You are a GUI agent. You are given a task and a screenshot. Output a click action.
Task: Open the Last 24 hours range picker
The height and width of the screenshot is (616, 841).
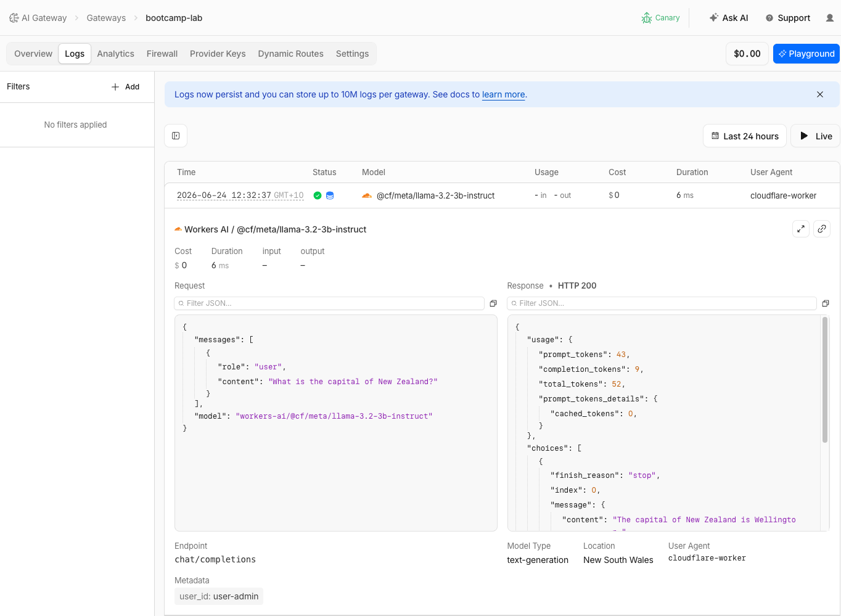(x=745, y=136)
